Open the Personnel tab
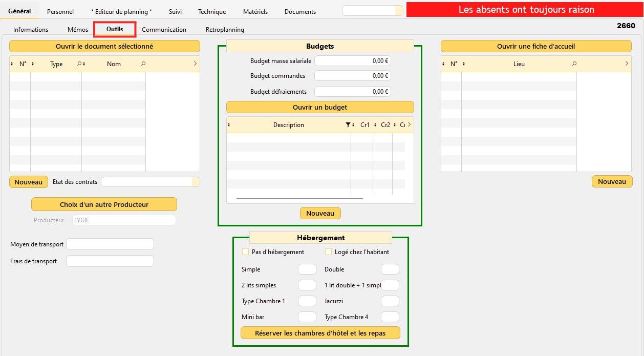The width and height of the screenshot is (644, 356). [60, 11]
